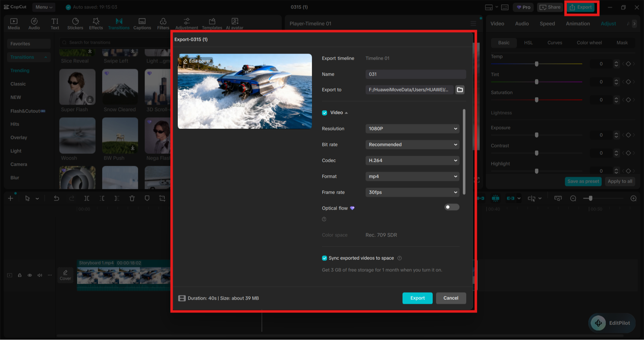Zoom in the timeline
Image resolution: width=644 pixels, height=340 pixels.
click(x=634, y=199)
